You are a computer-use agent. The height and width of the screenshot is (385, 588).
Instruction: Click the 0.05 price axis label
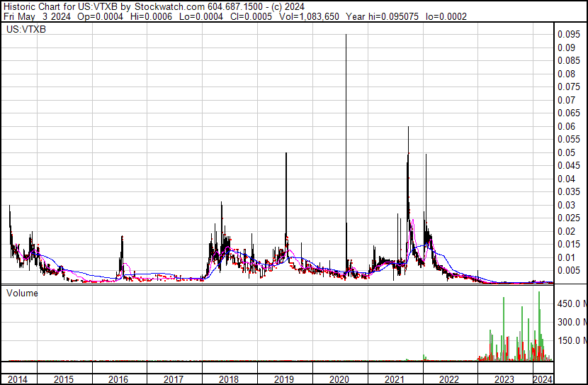566,152
